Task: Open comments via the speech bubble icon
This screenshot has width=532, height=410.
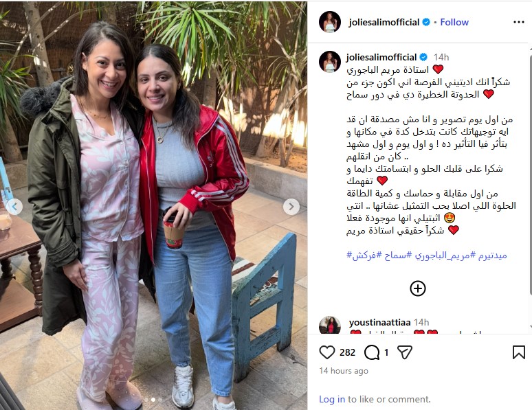Action: point(372,353)
